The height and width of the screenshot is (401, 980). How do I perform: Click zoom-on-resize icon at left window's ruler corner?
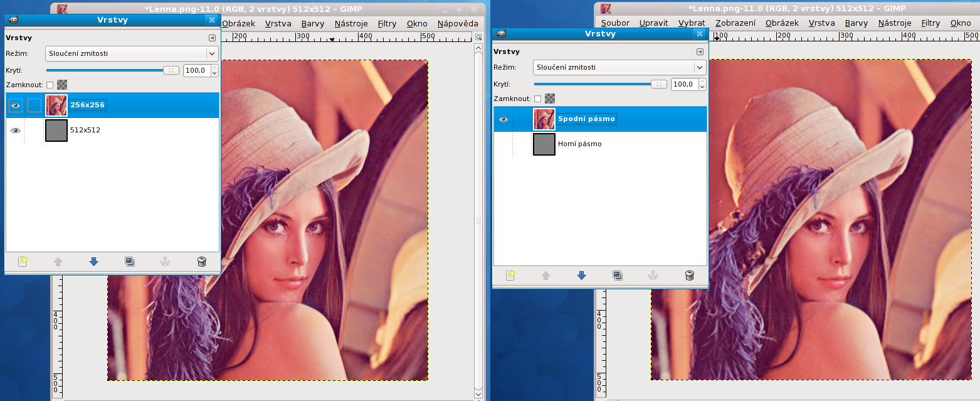(x=478, y=38)
